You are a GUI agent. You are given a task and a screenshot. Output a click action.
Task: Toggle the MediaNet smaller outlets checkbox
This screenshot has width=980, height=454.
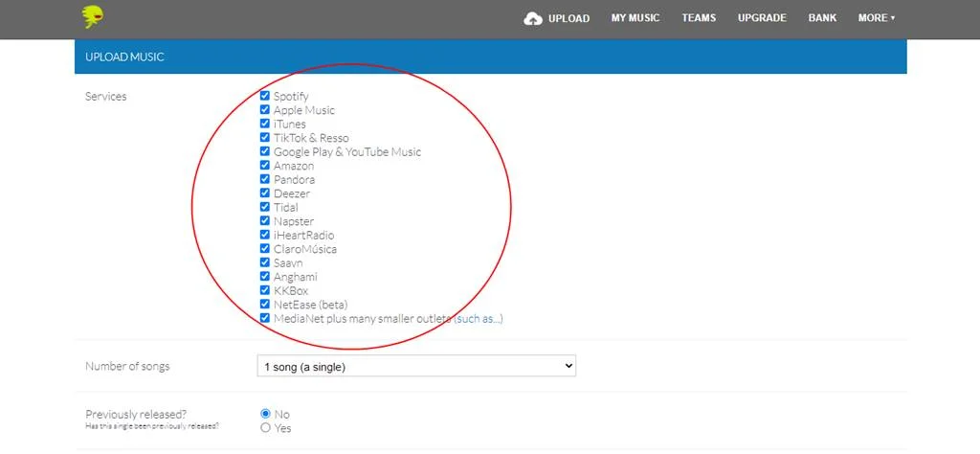[x=265, y=318]
